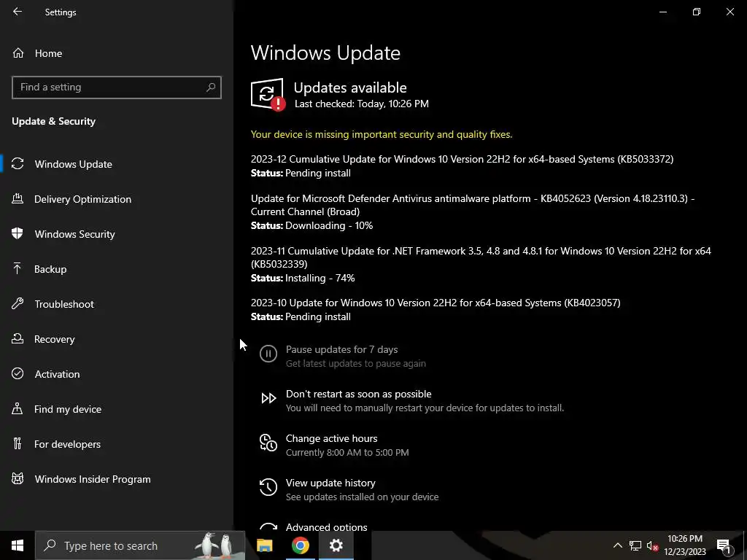Click the Find a setting search box

click(x=117, y=87)
